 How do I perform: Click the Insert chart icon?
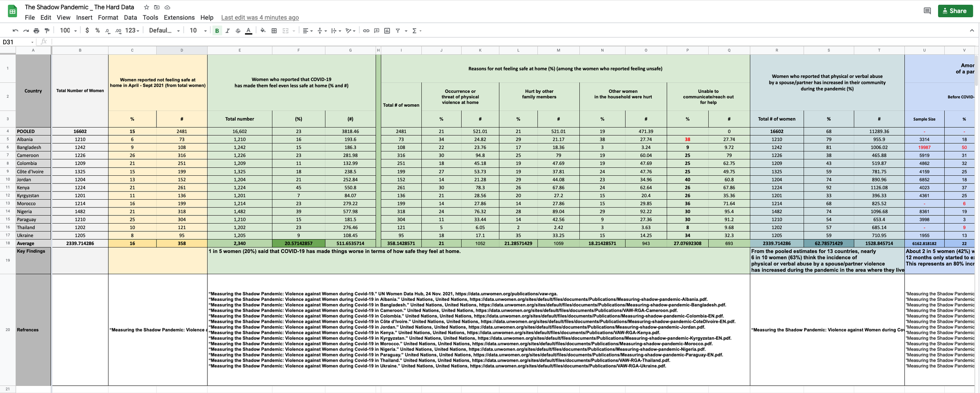click(387, 31)
